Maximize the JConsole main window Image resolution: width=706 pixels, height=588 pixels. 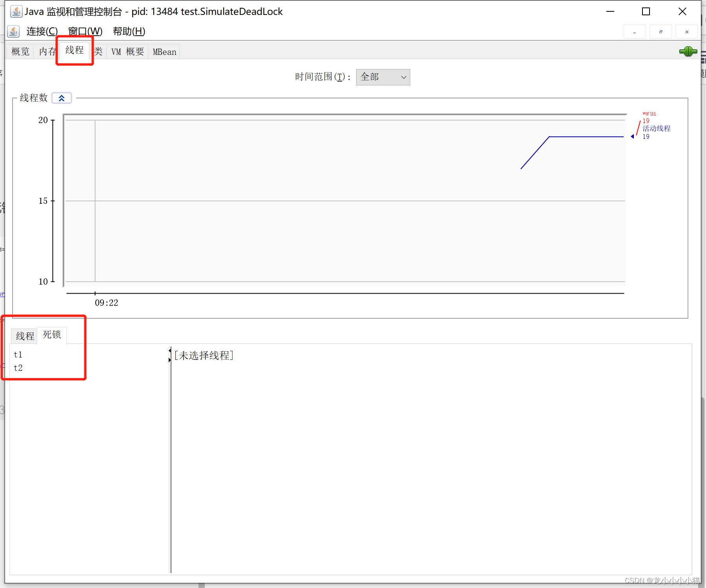click(646, 11)
